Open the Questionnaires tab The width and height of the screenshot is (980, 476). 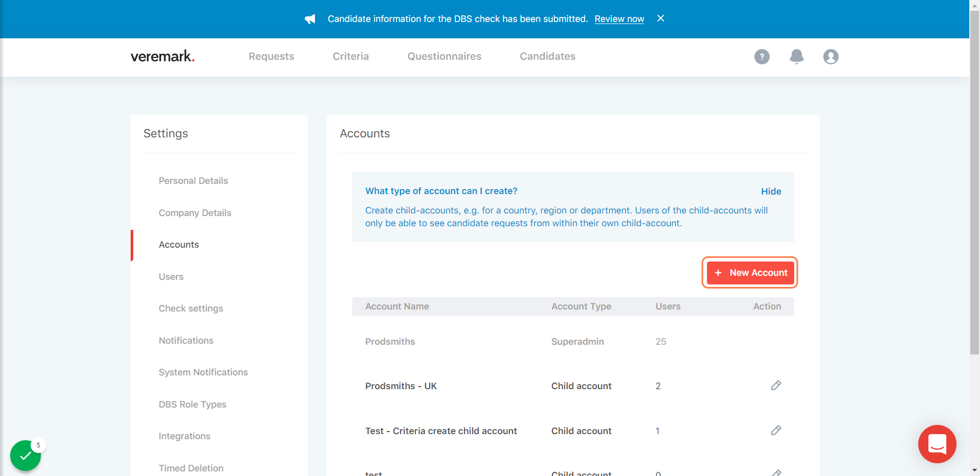444,57
